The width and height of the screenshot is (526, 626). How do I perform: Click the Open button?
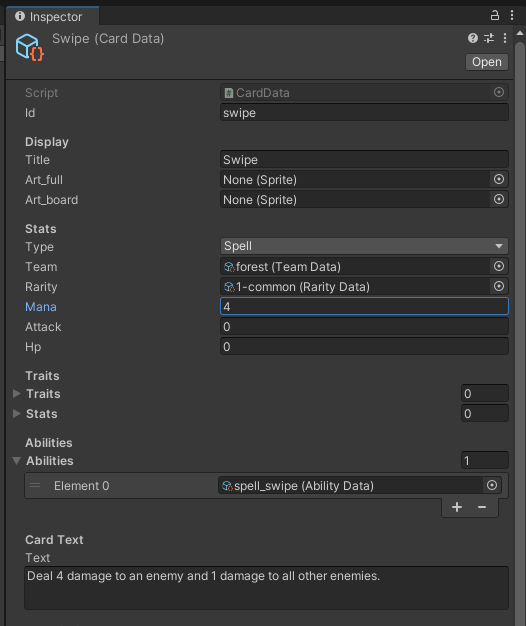point(486,62)
